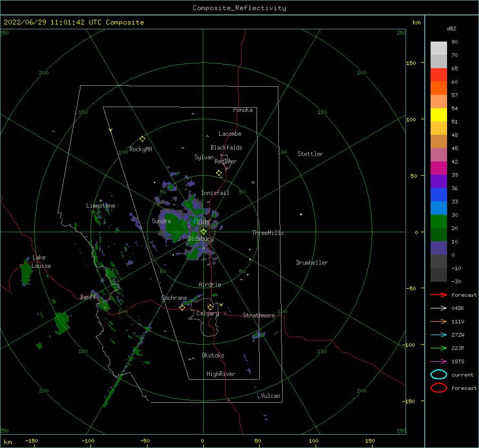This screenshot has height=448, width=479.
Task: Click the -30 value on dBZ scale
Action: 456,281
